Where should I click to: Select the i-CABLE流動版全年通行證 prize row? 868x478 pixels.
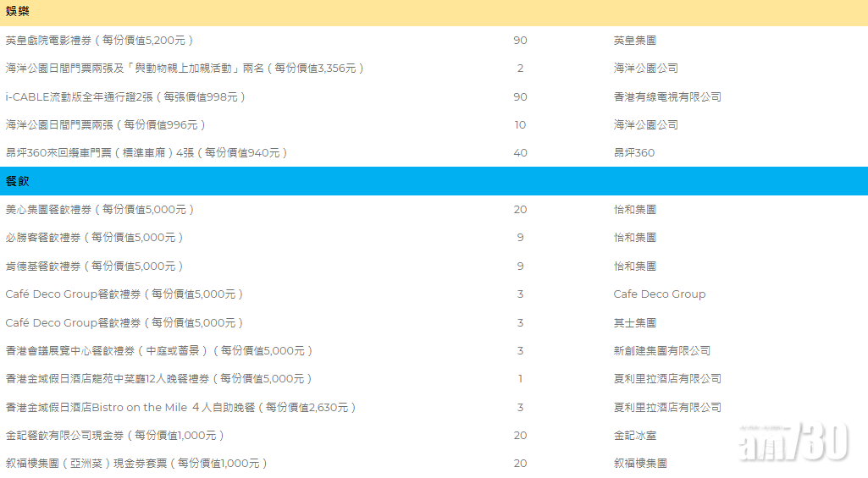point(125,96)
